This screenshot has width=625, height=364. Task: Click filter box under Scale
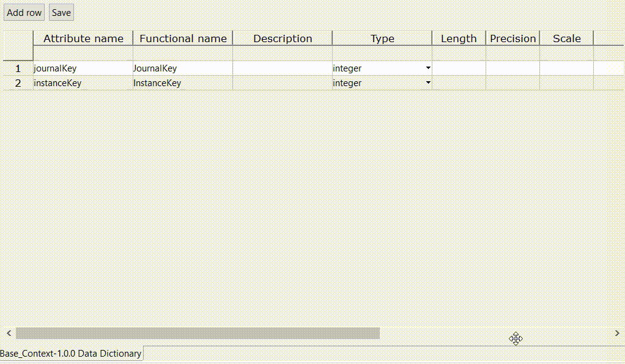[566, 53]
